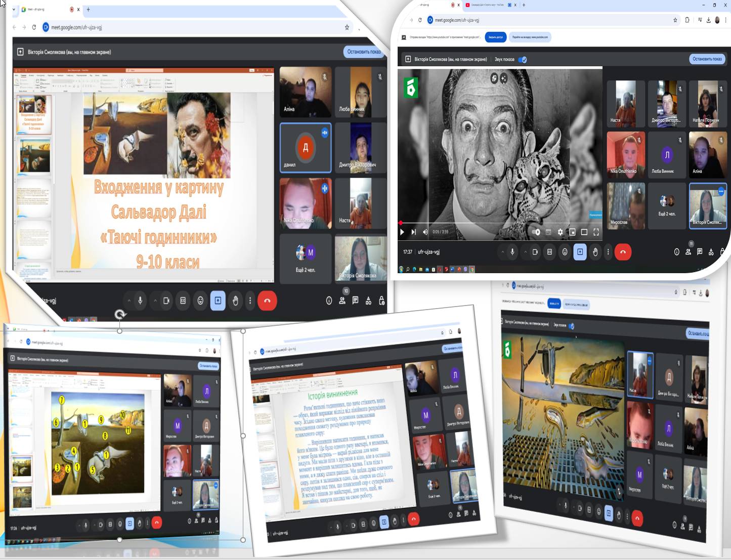Click taskbar search icon in the Dalí video screenshot
Screen dimensions: 731x560
click(x=408, y=270)
